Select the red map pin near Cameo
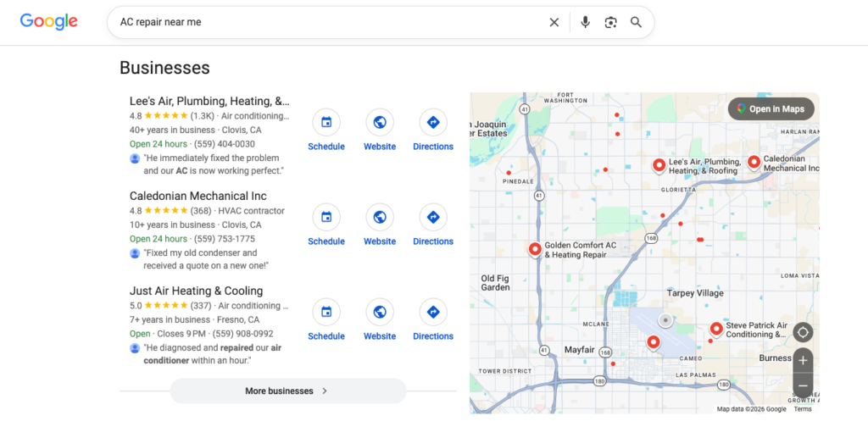868x438 pixels. [654, 342]
